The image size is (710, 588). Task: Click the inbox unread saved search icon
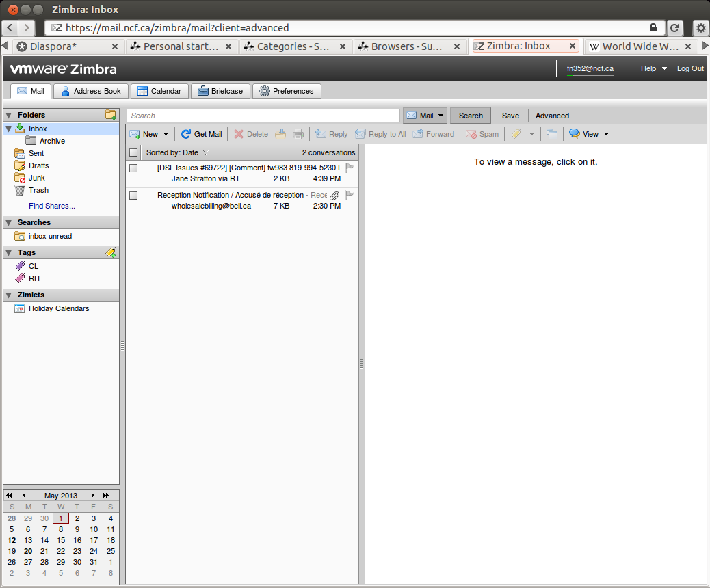coord(19,237)
